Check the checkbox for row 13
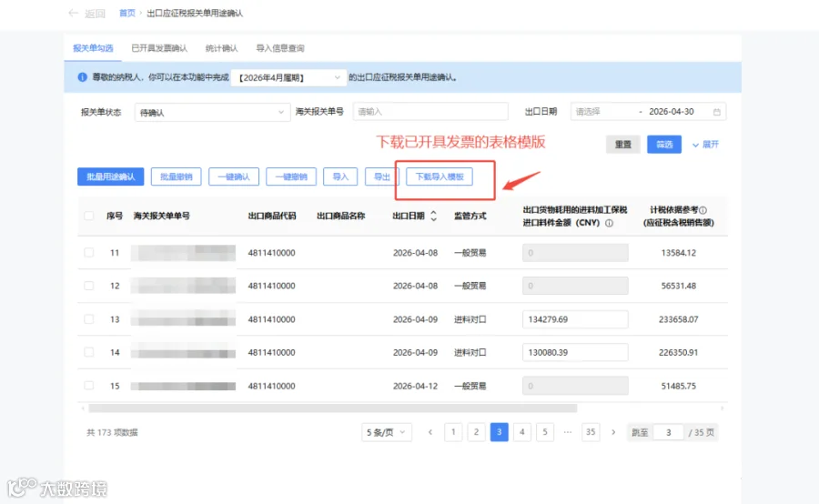Screen dimensions: 819x504 coord(89,319)
